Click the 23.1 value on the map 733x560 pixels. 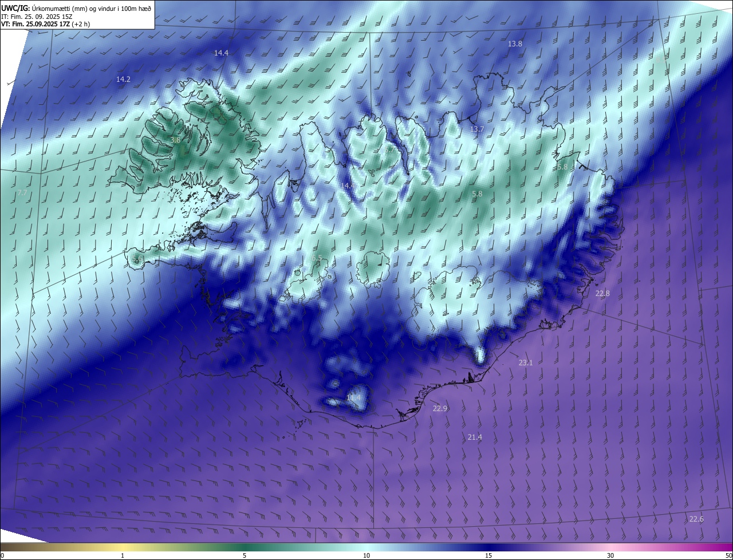526,363
